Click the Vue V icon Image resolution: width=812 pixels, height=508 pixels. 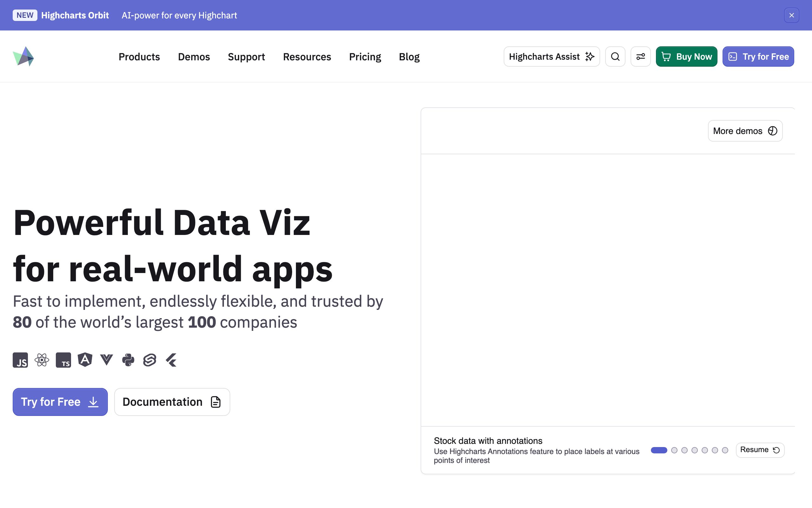click(107, 360)
